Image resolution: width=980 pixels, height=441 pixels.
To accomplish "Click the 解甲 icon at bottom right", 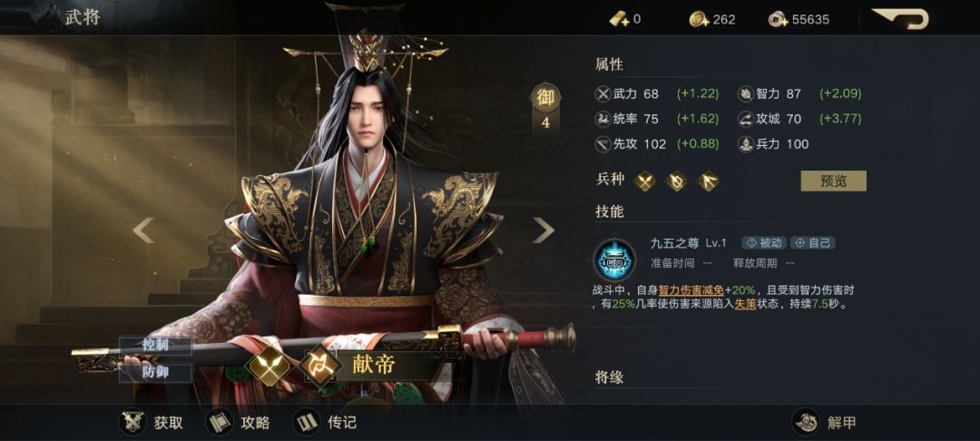I will tap(807, 422).
